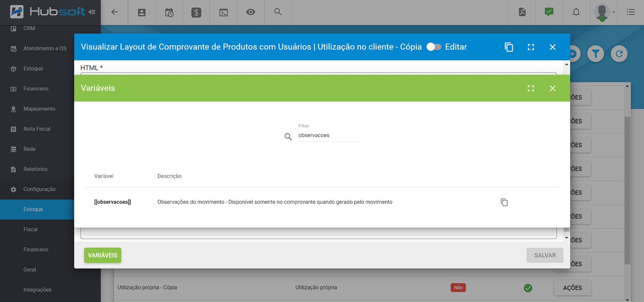Expand the Configuração sidebar section
The width and height of the screenshot is (644, 302).
coord(37,189)
